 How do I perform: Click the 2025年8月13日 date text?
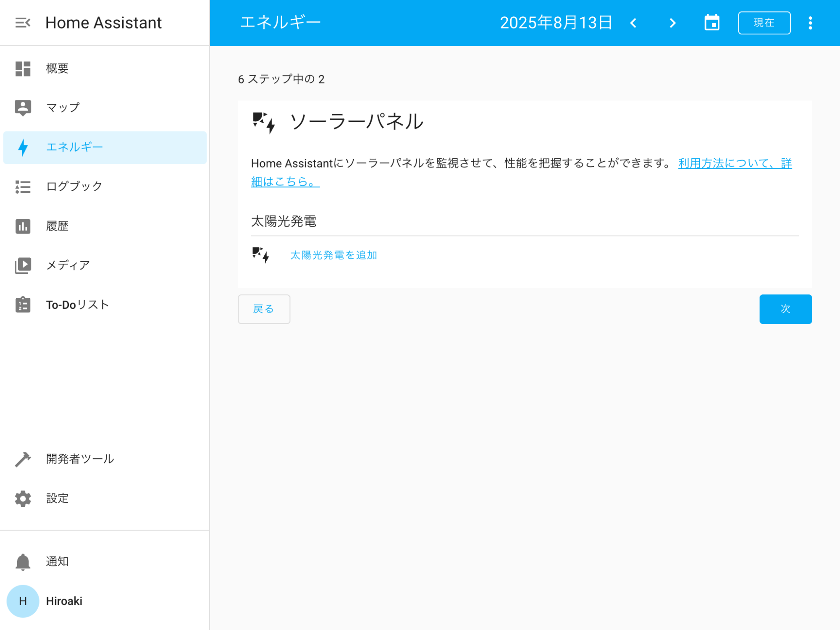tap(556, 23)
